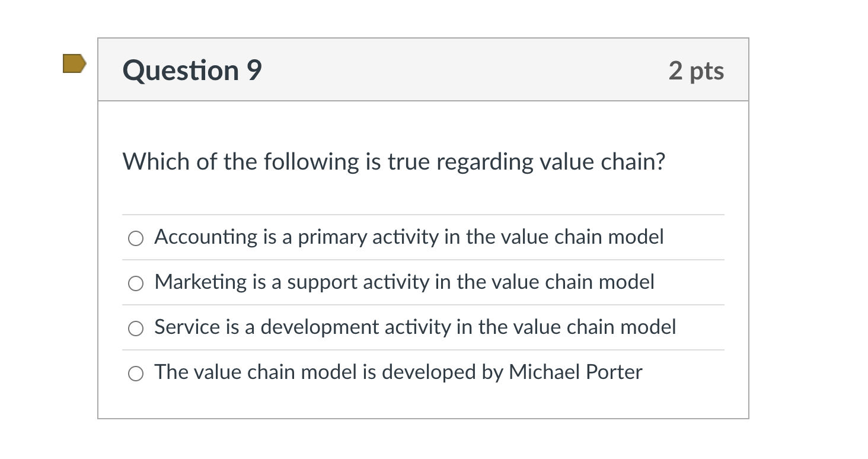The width and height of the screenshot is (868, 459).
Task: Select radio button for Michael Porter answer
Action: tap(136, 373)
